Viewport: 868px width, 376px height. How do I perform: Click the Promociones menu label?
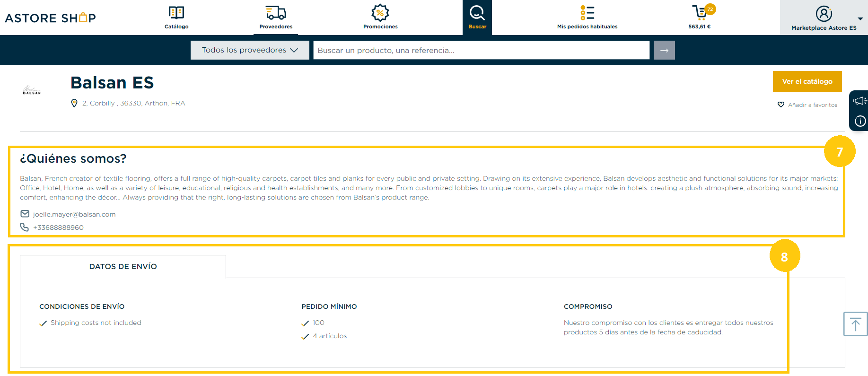tap(380, 26)
